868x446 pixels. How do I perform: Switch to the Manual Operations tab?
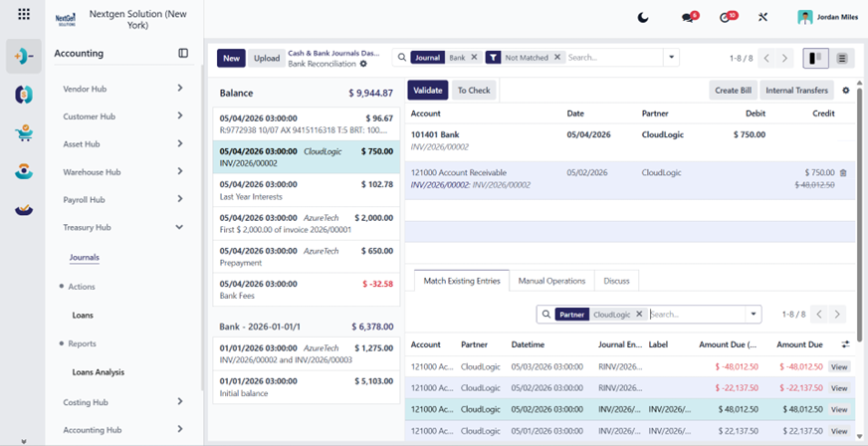(x=551, y=281)
